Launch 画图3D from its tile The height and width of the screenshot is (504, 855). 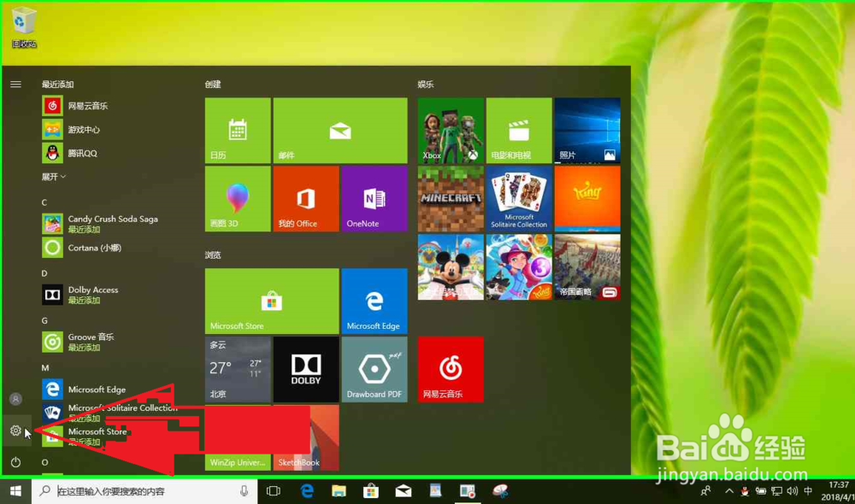tap(237, 198)
